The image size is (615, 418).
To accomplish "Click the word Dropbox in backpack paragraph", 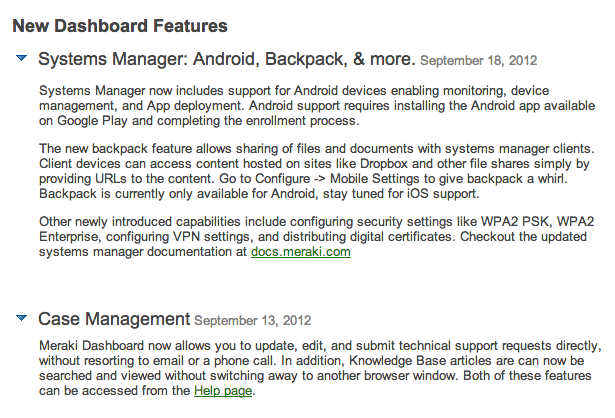I will click(384, 164).
